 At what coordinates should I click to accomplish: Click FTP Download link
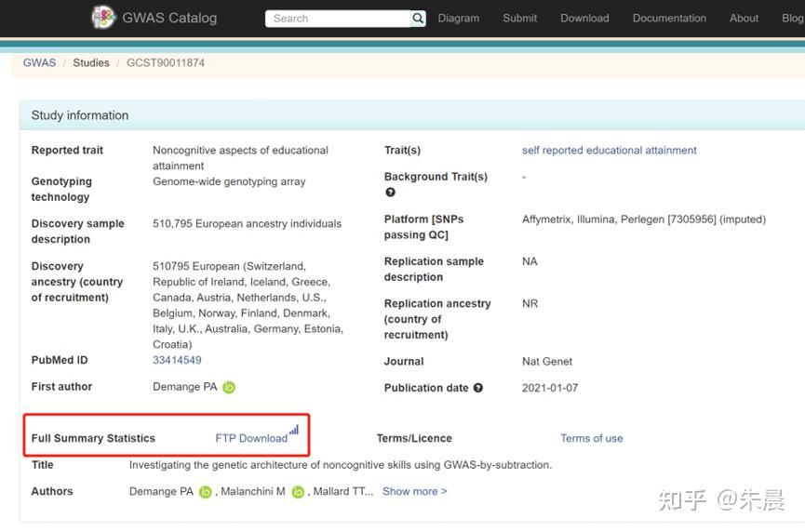click(251, 439)
